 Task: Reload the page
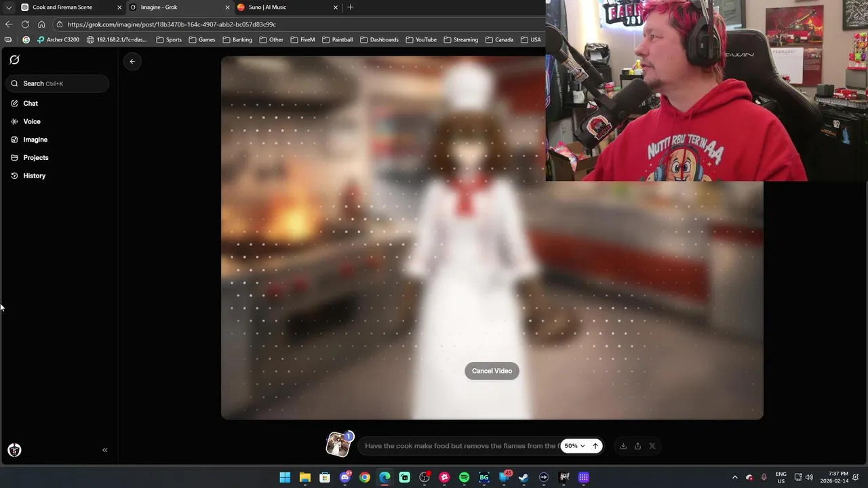25,24
